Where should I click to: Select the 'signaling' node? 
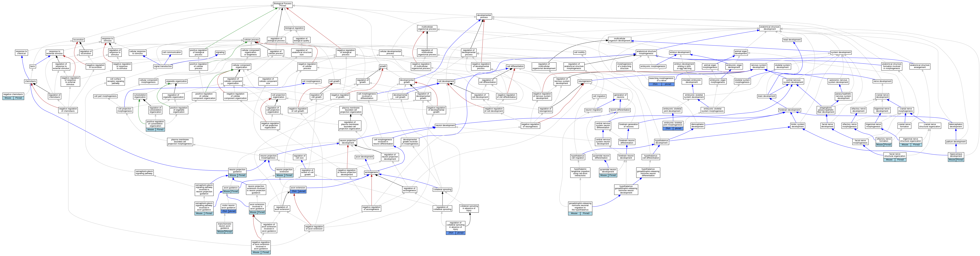pyautogui.click(x=220, y=53)
